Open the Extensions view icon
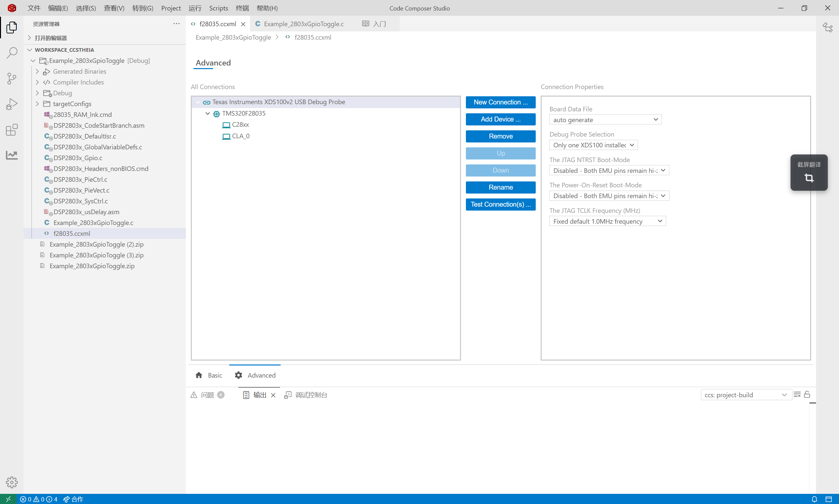 point(11,130)
